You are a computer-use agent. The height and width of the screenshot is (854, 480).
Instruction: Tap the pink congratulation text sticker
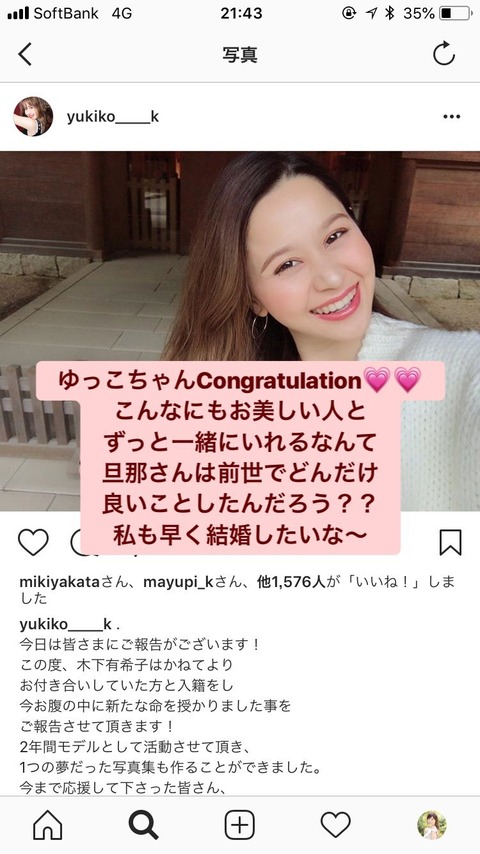click(x=240, y=458)
